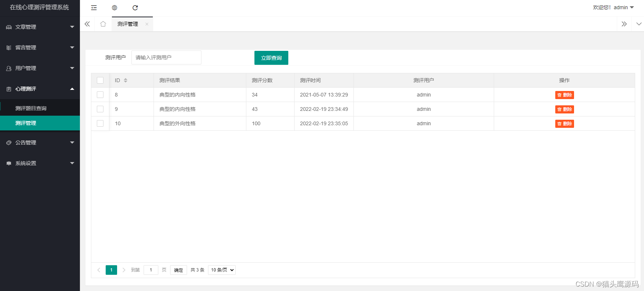Click the 立即查询 search button
Screen dimensions: 644x291
tap(271, 58)
